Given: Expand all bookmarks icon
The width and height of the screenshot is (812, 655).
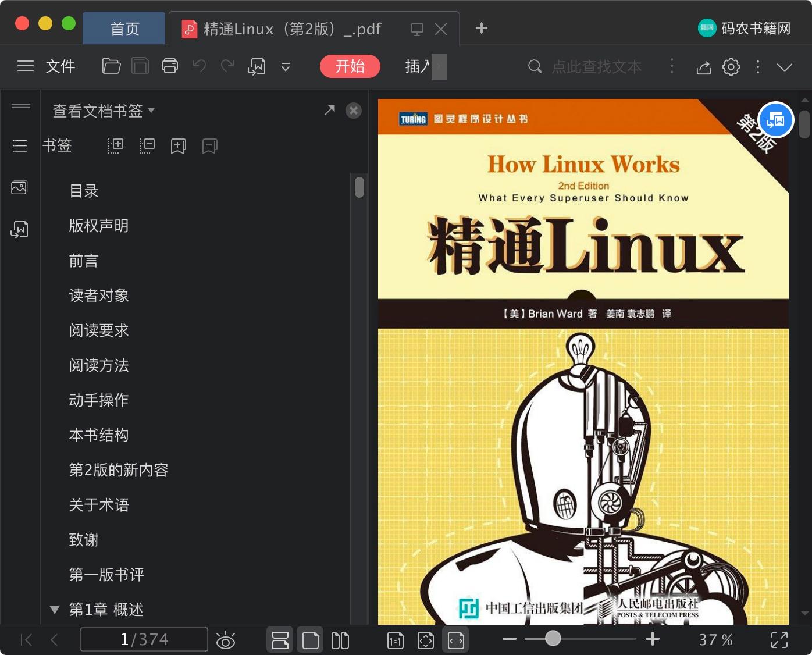Looking at the screenshot, I should tap(116, 146).
